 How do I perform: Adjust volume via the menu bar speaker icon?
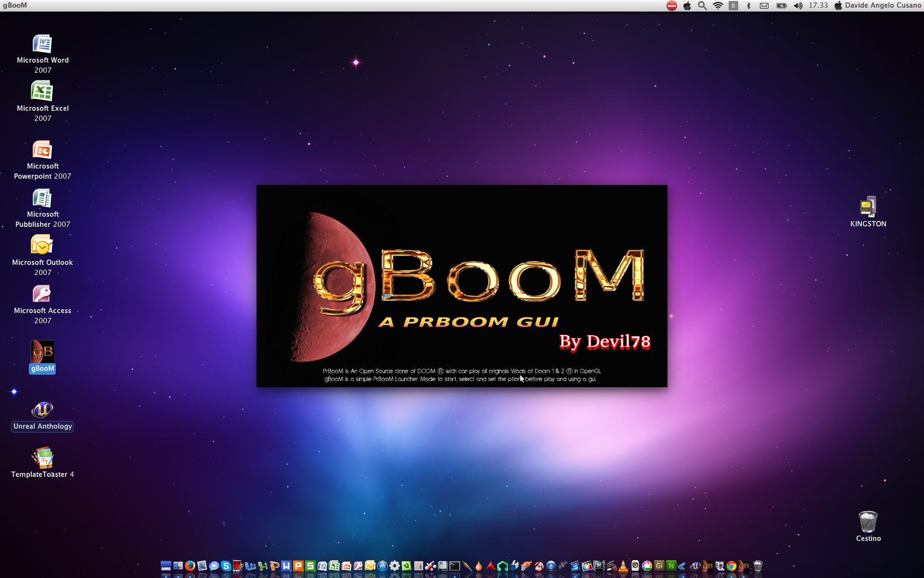798,5
